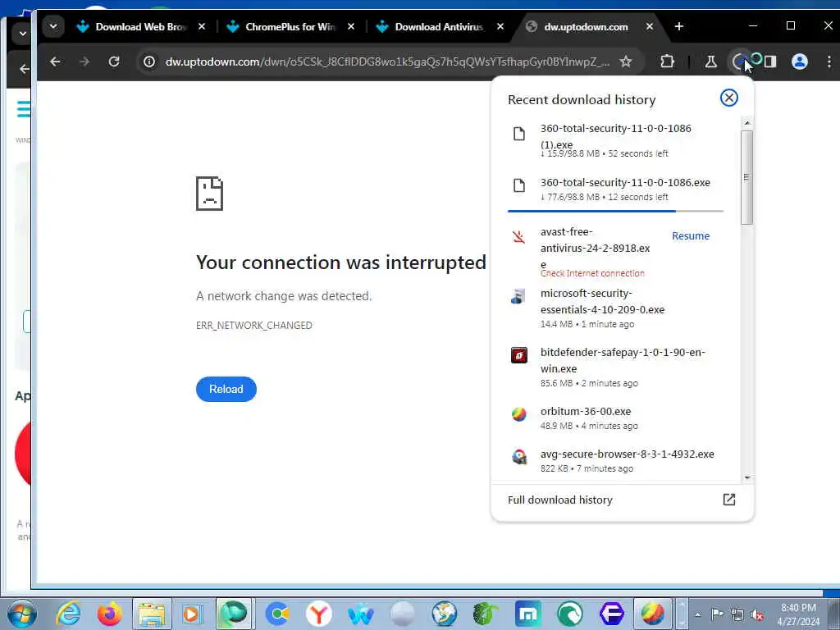
Task: Open Full download history link
Action: pyautogui.click(x=559, y=500)
